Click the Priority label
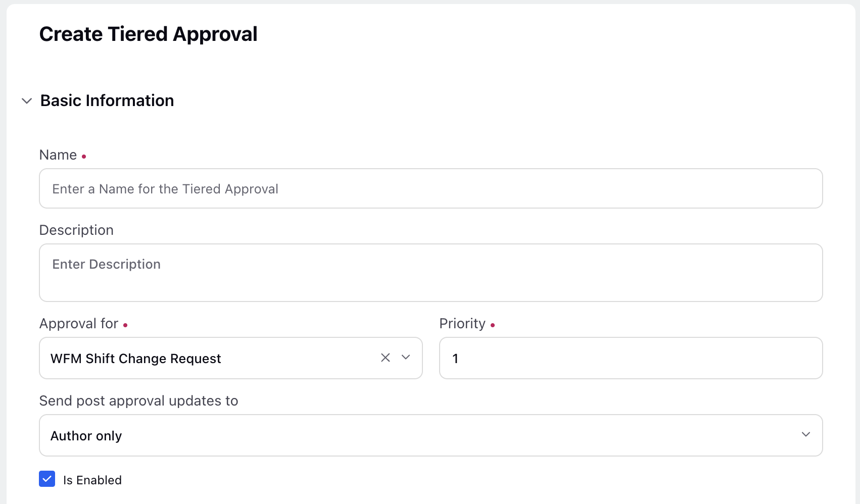The height and width of the screenshot is (504, 860). [462, 324]
